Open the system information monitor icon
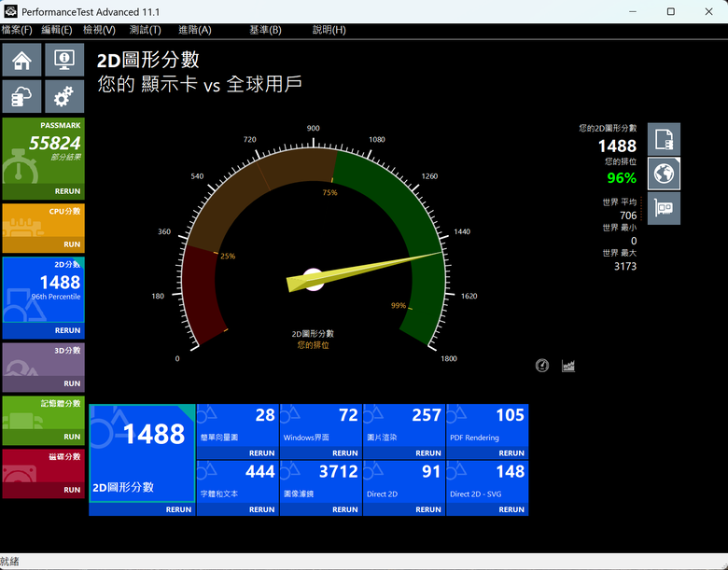Viewport: 728px width, 570px height. click(64, 60)
